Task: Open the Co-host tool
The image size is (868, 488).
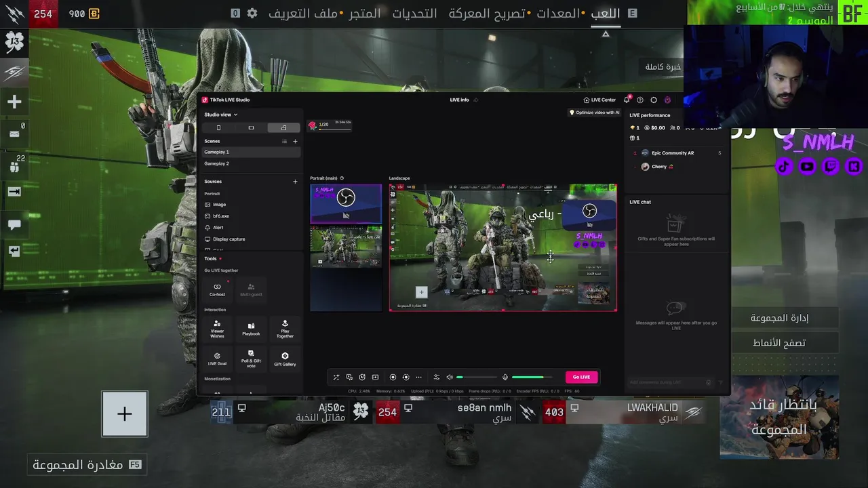Action: click(217, 289)
